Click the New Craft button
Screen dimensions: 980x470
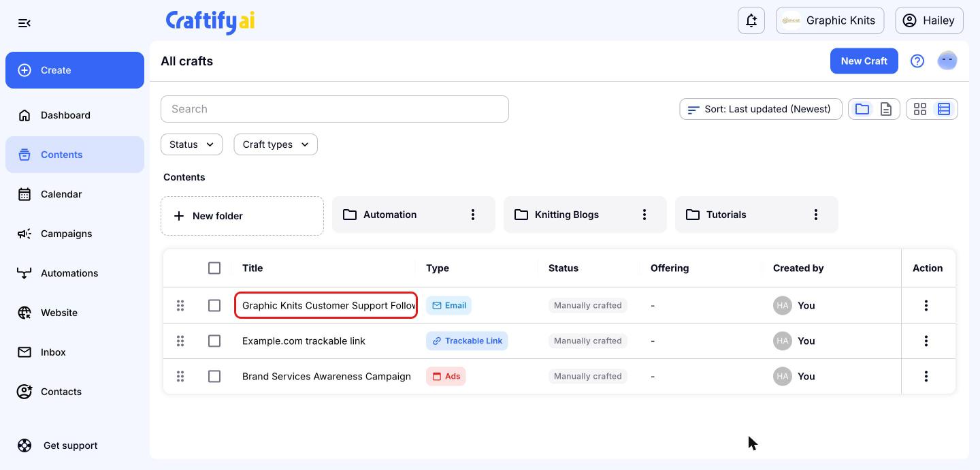pyautogui.click(x=864, y=61)
